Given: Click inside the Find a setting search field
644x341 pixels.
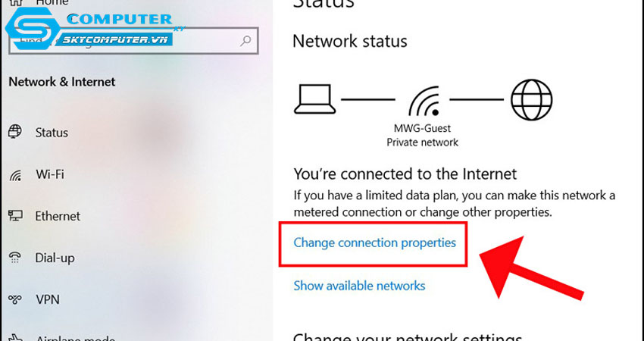Looking at the screenshot, I should 133,40.
